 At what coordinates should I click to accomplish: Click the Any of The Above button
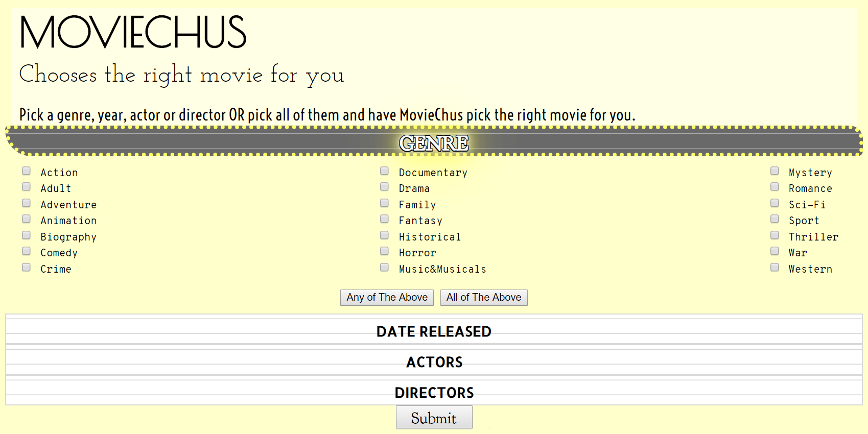click(x=387, y=298)
